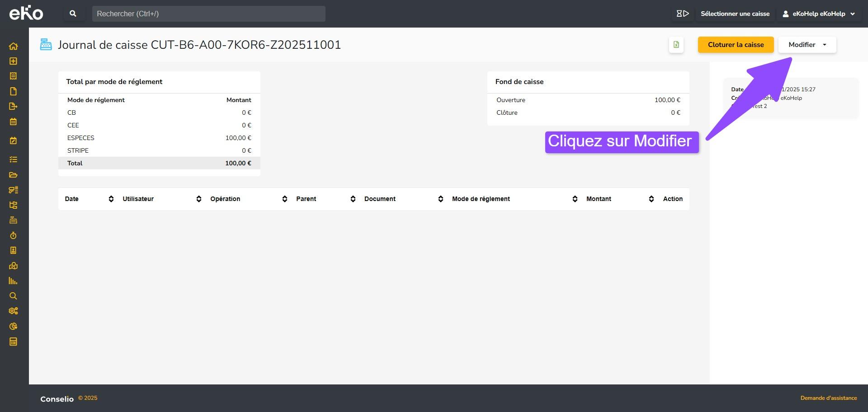The height and width of the screenshot is (412, 868).
Task: Open the eKoHelp eKoHelp user menu
Action: 818,14
